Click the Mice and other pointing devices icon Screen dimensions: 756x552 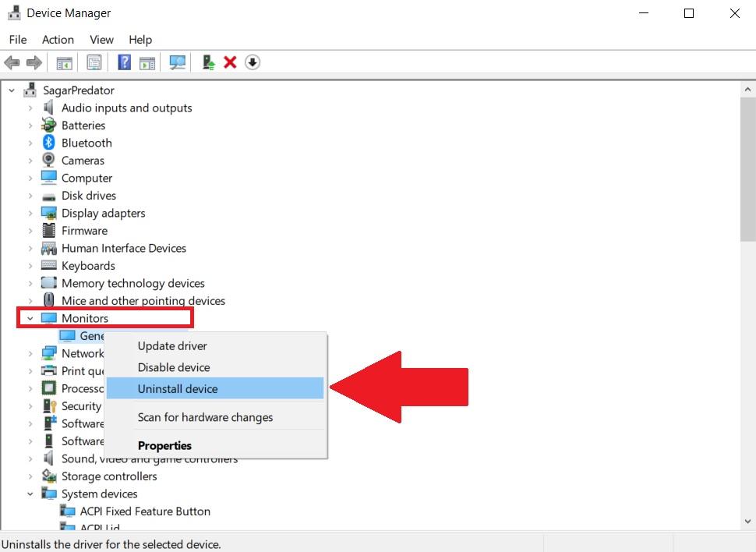[48, 300]
